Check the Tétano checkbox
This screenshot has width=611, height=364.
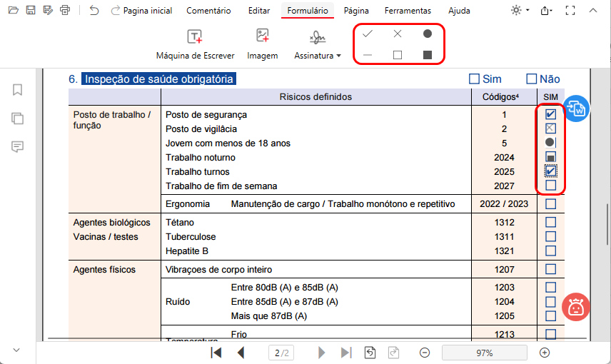click(x=550, y=222)
